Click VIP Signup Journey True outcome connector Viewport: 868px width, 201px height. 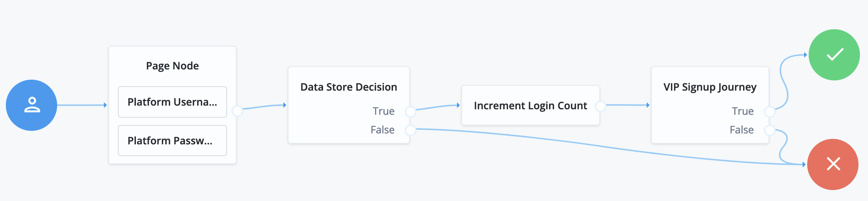pos(770,111)
